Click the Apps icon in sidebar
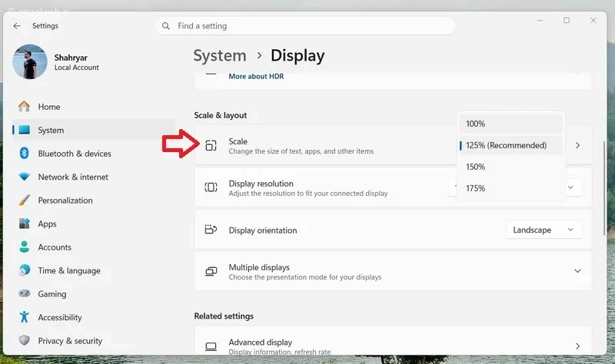Image resolution: width=615 pixels, height=364 pixels. 24,223
